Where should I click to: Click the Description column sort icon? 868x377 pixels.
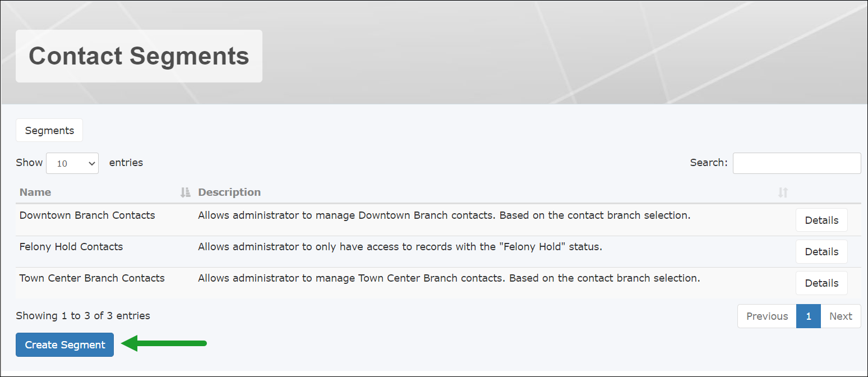pos(783,192)
